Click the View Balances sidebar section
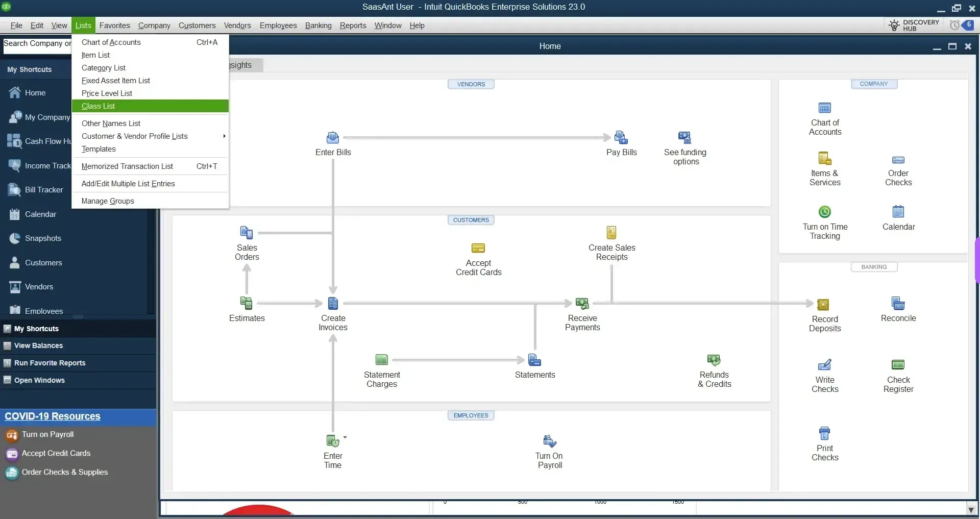 pos(78,345)
